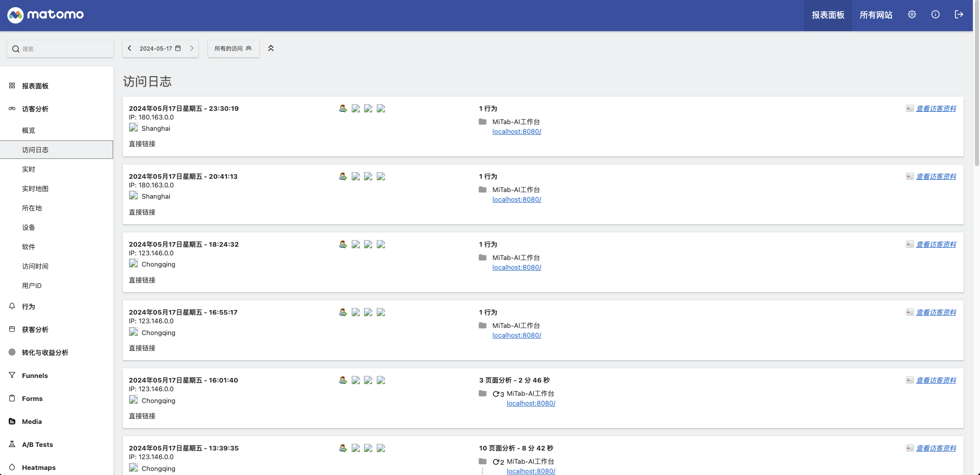This screenshot has width=980, height=475.
Task: Click visitor icon in the 16:01:40 visit
Action: pos(343,380)
